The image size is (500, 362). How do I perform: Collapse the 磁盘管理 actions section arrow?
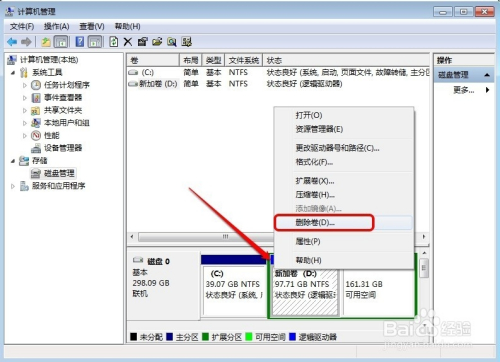tap(487, 75)
